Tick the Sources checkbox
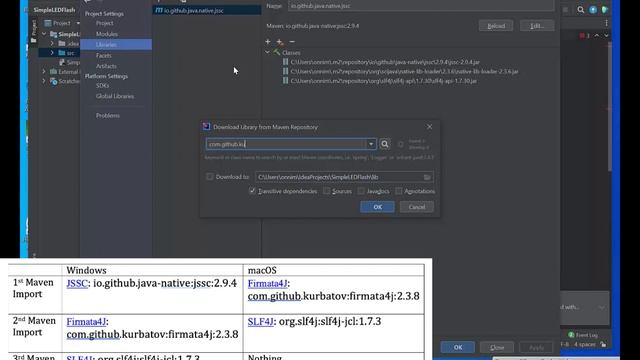Screen dimensions: 640x360 click(327, 191)
